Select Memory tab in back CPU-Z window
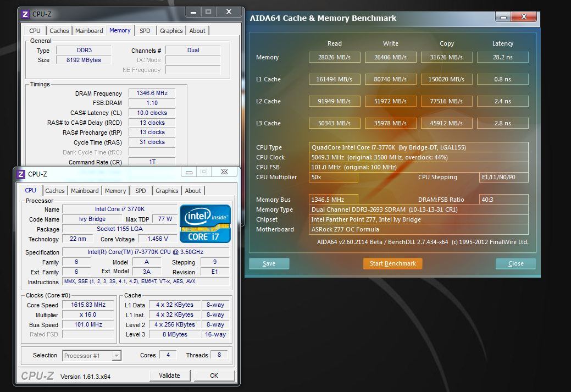The height and width of the screenshot is (392, 571). [120, 30]
